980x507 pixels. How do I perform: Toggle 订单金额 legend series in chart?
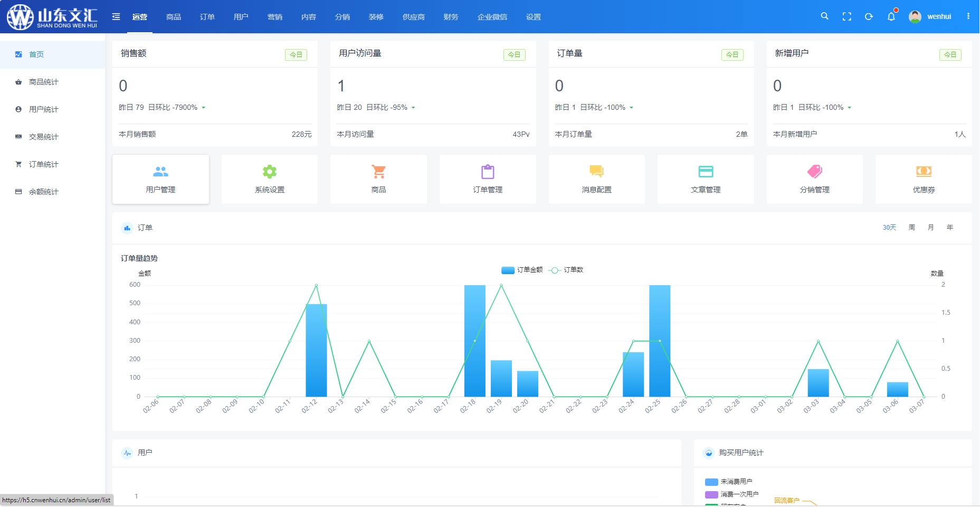click(x=522, y=270)
